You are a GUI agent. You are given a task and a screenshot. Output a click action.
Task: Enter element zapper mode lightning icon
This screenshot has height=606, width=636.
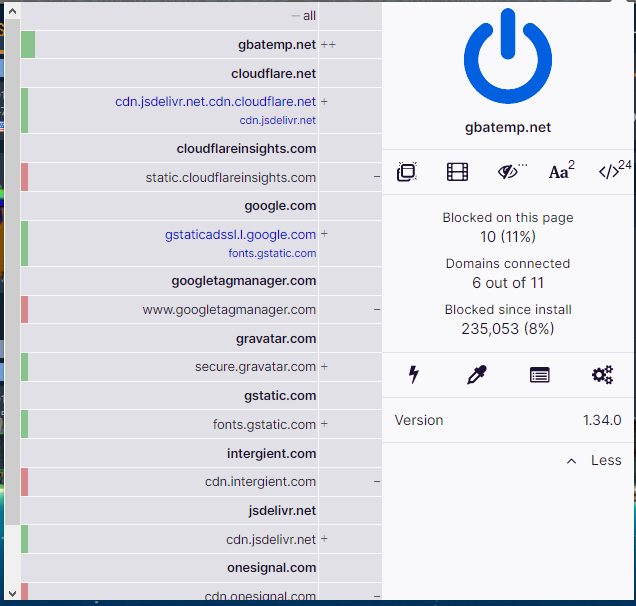click(x=413, y=375)
